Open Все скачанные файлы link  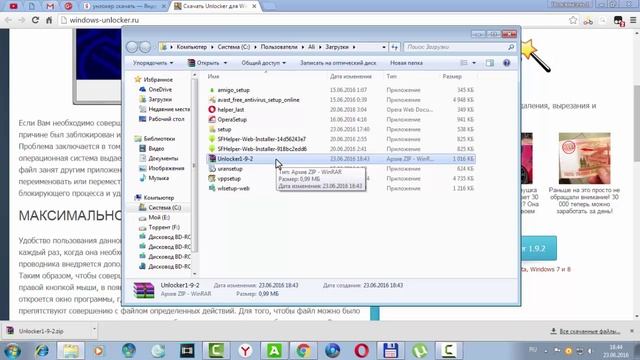click(589, 331)
